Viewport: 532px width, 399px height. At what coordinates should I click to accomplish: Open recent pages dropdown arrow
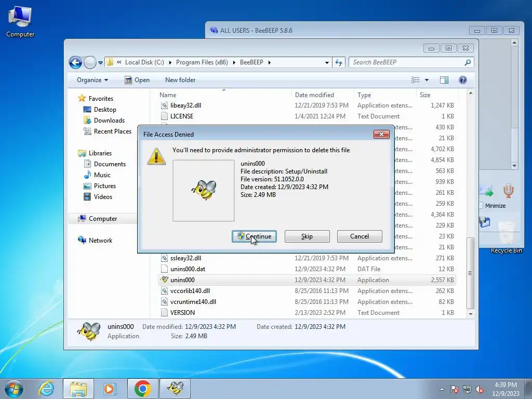pyautogui.click(x=100, y=63)
